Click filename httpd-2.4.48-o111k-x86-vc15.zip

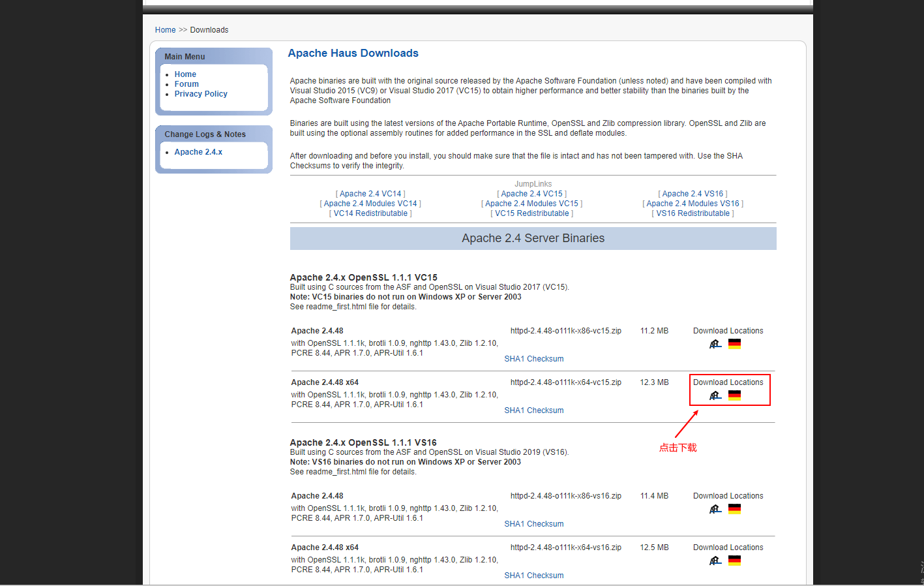click(566, 331)
